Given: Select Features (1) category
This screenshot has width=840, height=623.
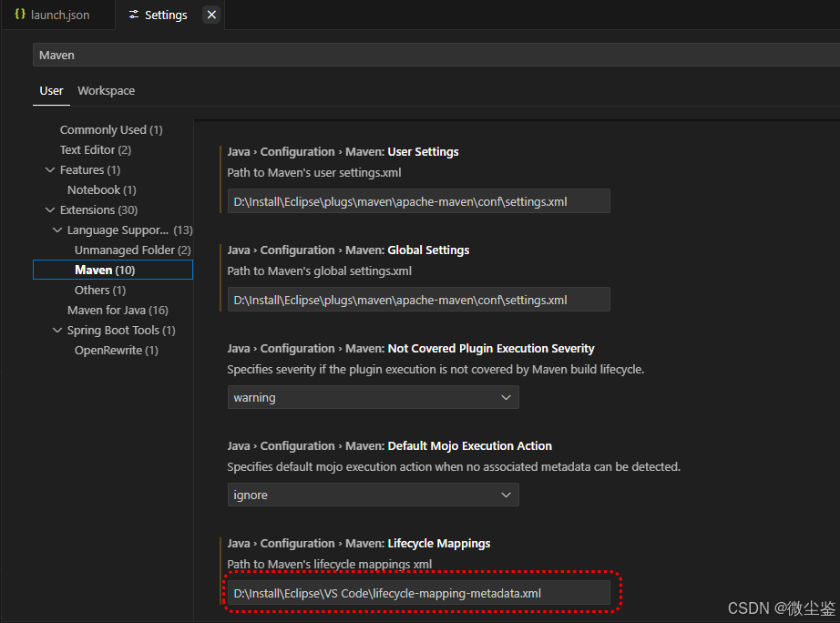Looking at the screenshot, I should 90,169.
